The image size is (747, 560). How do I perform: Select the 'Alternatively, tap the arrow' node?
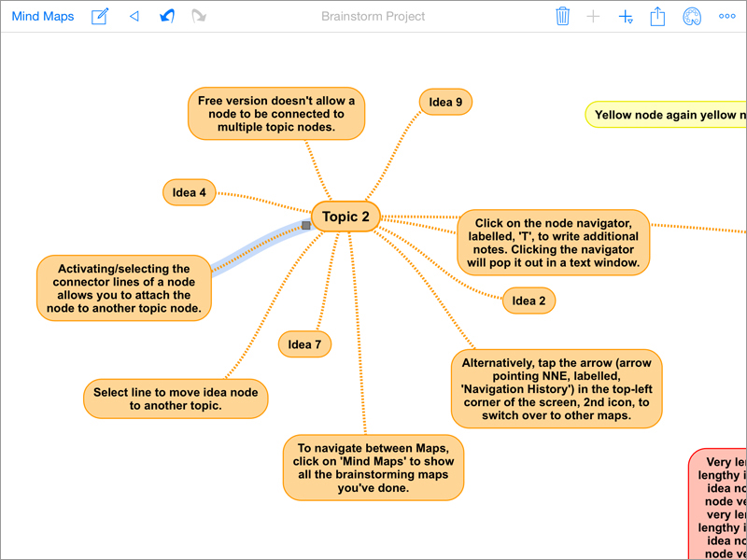click(557, 388)
